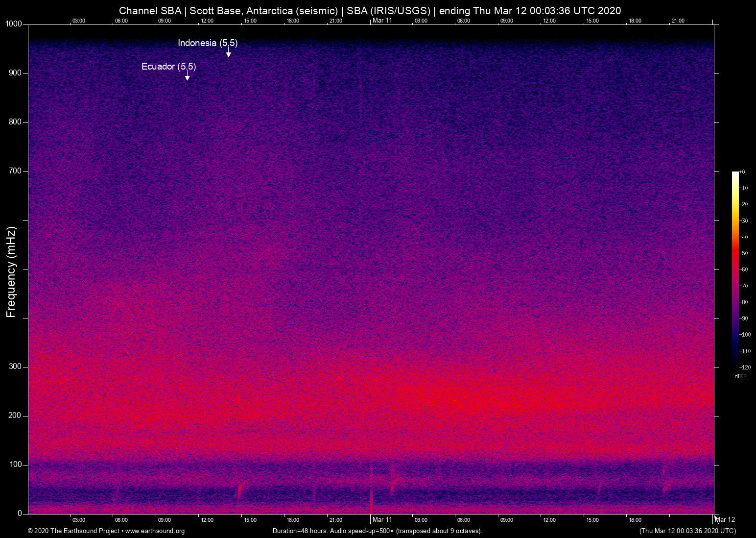Select the 12:00 timestamp on top axis
Screen dimensions: 756x538
tap(208, 21)
